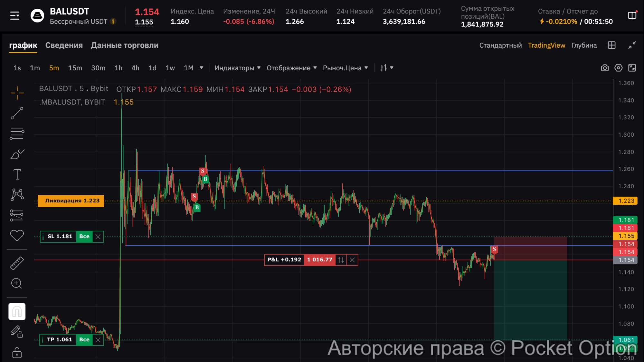
Task: Select the text annotation tool
Action: coord(17,174)
